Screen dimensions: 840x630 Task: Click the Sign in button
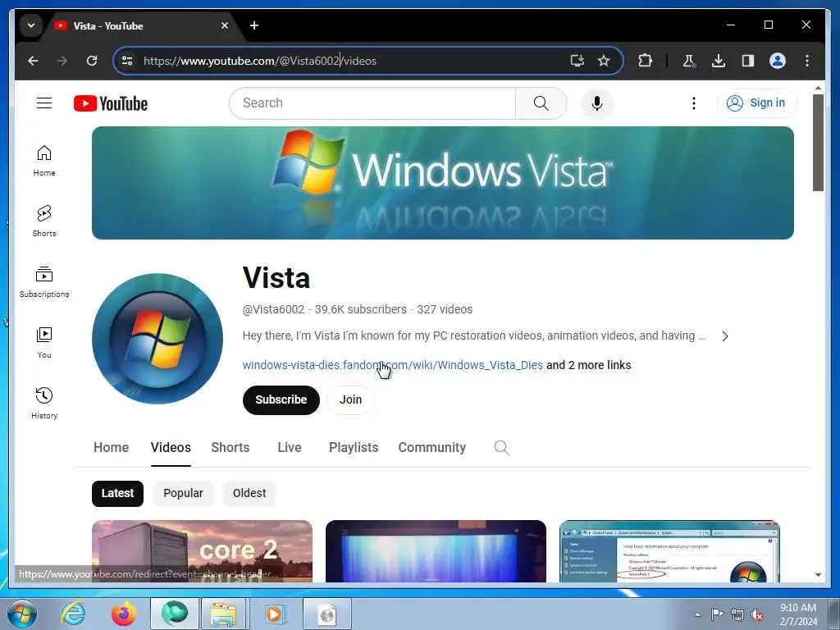coord(756,103)
